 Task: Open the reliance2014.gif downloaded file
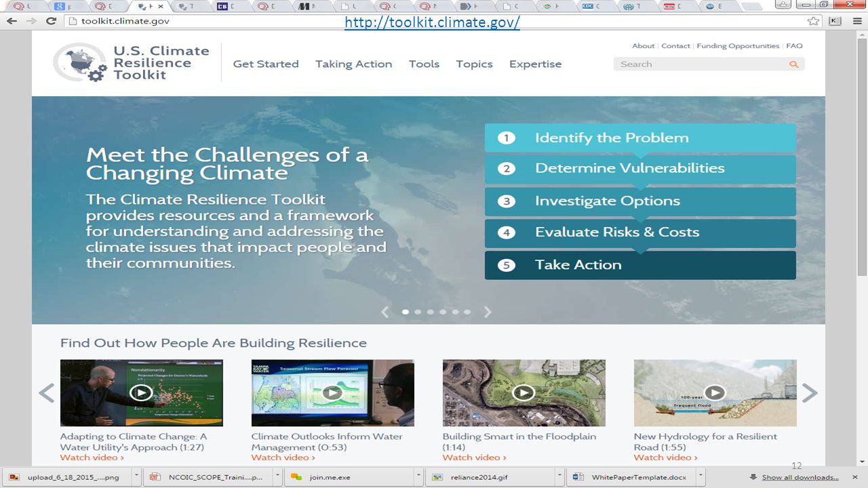(491, 477)
